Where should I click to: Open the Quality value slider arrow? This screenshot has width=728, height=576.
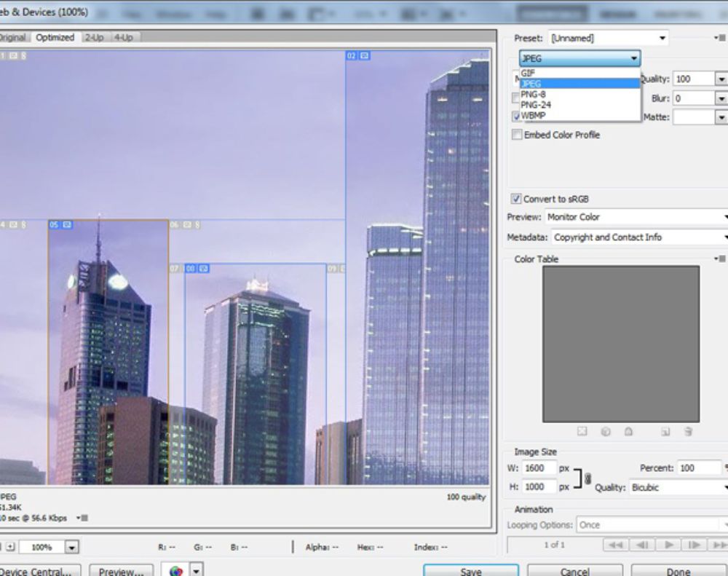pyautogui.click(x=721, y=79)
